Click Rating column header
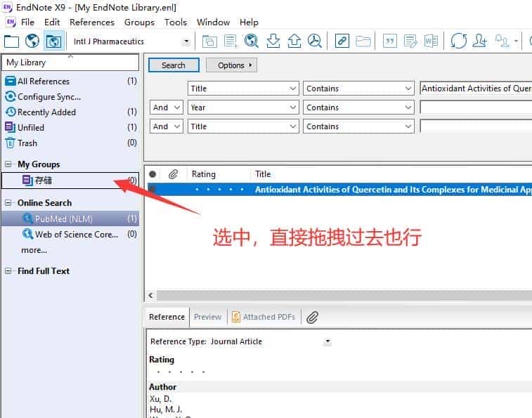 tap(204, 174)
